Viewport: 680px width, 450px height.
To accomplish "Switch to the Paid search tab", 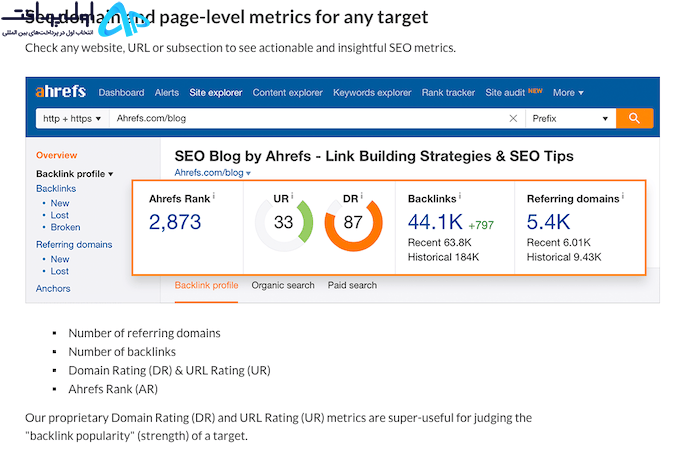I will tap(352, 285).
